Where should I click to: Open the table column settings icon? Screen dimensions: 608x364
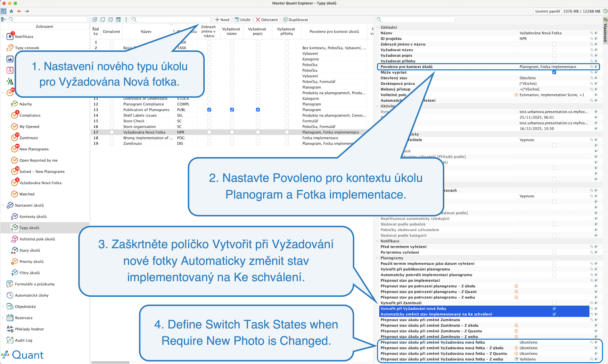pos(118,20)
